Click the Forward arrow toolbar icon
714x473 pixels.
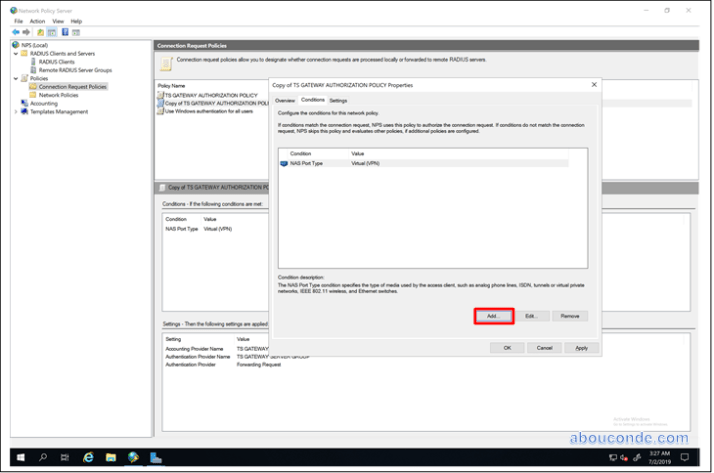28,32
